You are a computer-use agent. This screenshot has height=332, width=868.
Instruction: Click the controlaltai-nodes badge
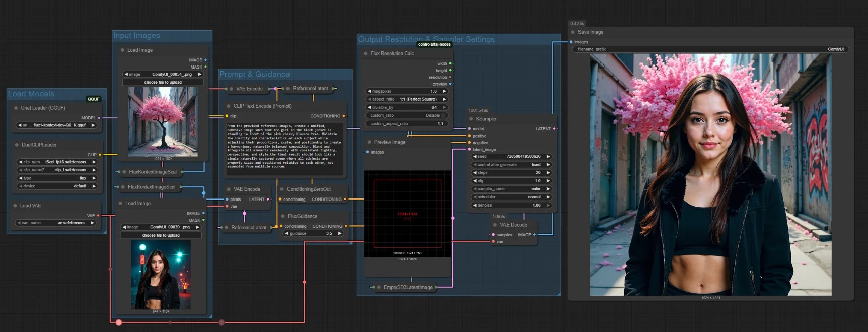coord(435,44)
